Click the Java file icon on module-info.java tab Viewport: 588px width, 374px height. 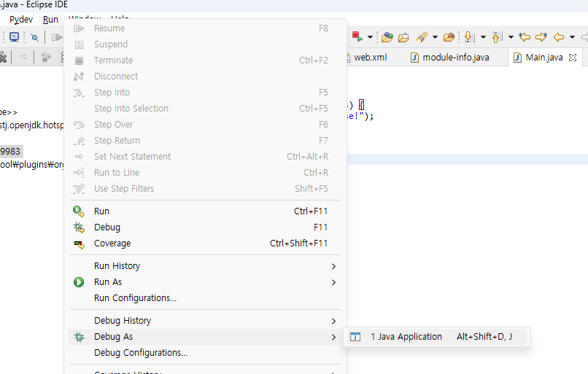[x=414, y=58]
